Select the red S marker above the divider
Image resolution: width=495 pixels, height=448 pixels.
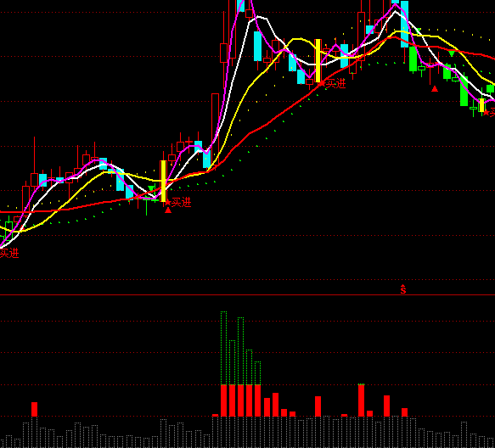coord(403,289)
